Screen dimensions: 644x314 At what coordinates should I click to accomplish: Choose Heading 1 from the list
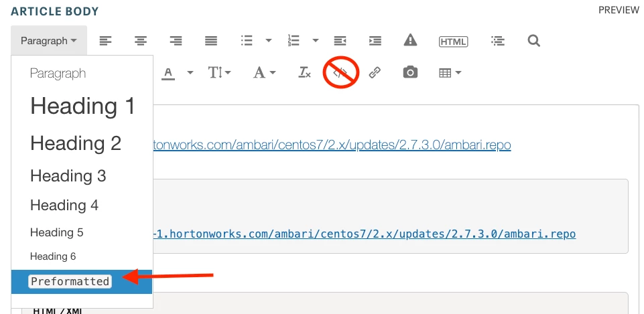point(82,106)
